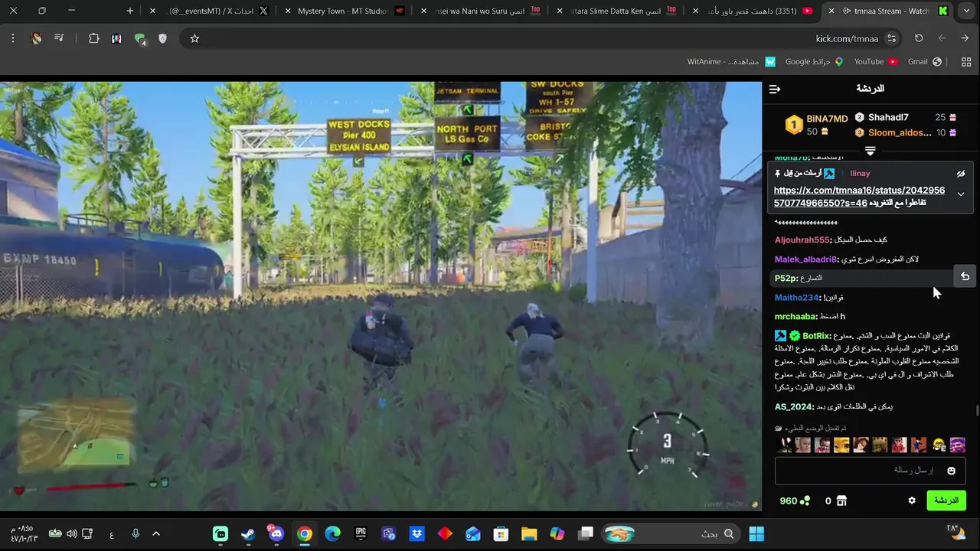This screenshot has width=980, height=551.
Task: Show hidden system tray icons chevron
Action: (156, 533)
